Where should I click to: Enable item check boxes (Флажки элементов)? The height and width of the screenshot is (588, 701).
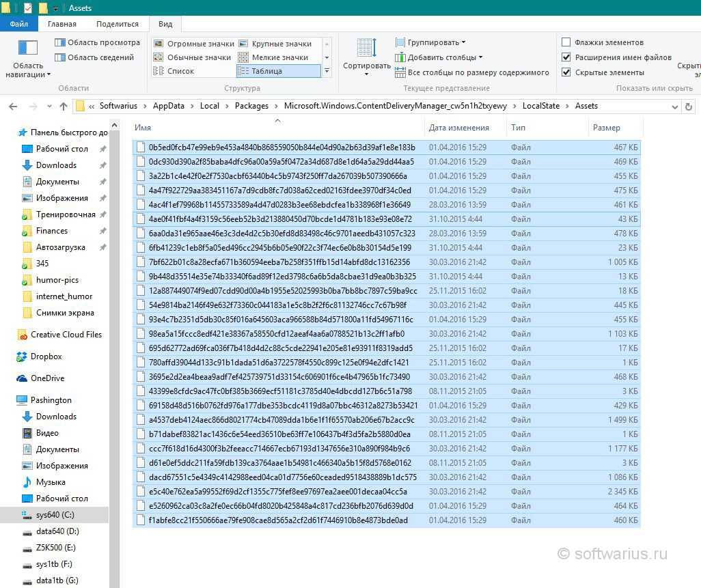click(x=566, y=42)
